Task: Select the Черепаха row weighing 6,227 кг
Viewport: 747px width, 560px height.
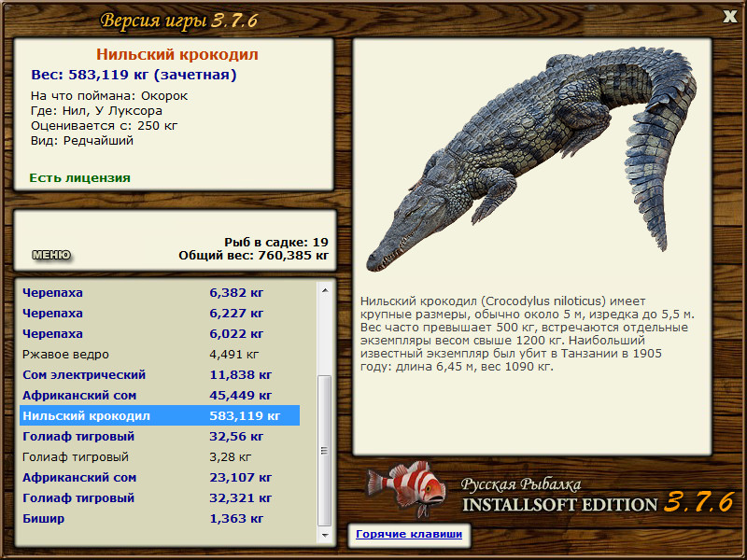Action: [x=160, y=313]
